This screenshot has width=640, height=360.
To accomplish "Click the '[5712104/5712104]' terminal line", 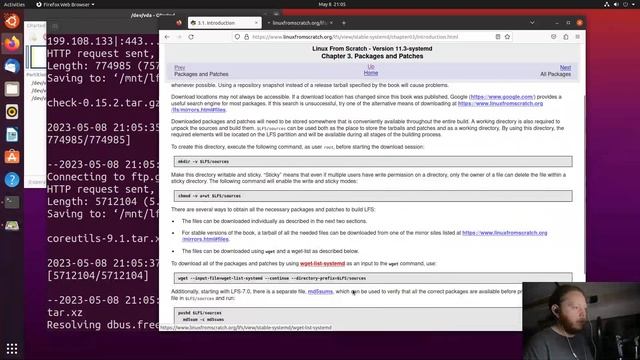I will click(98, 276).
